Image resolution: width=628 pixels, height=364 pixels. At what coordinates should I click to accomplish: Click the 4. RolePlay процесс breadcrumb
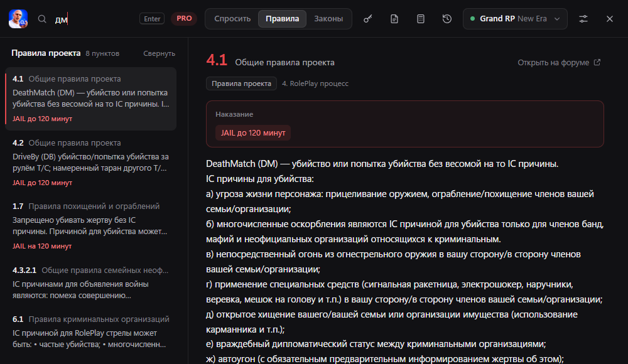(x=315, y=83)
